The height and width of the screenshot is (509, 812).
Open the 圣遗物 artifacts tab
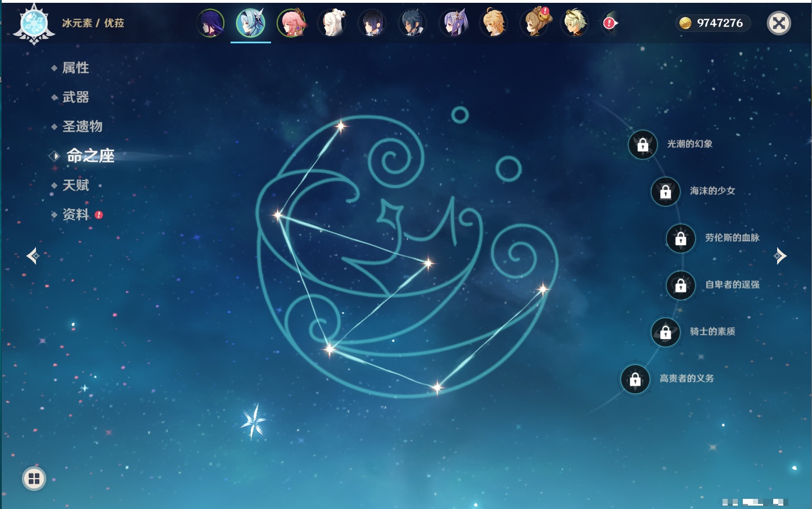(x=82, y=127)
